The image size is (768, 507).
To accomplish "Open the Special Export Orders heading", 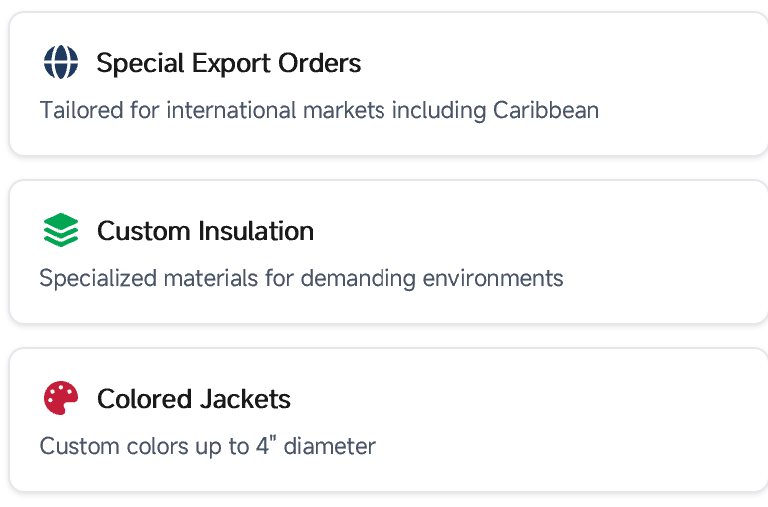I will click(228, 63).
